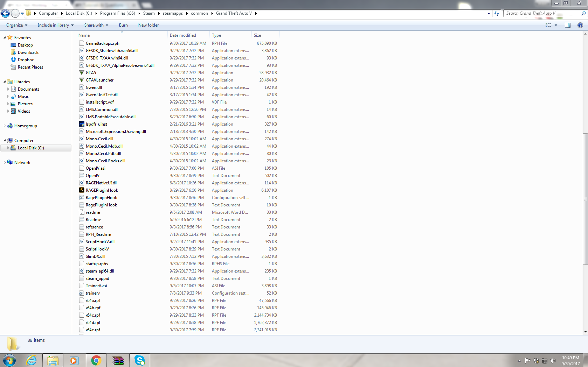This screenshot has height=367, width=588.
Task: Expand the Videos library node
Action: point(8,111)
